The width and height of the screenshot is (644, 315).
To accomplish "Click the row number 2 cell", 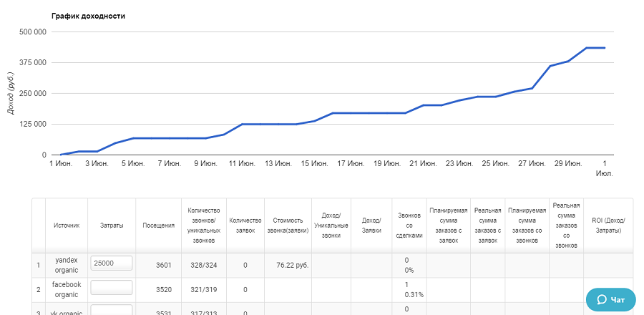I will pos(39,289).
